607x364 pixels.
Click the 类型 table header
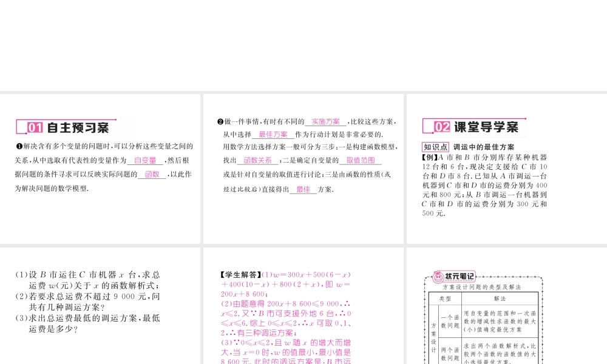tap(445, 298)
